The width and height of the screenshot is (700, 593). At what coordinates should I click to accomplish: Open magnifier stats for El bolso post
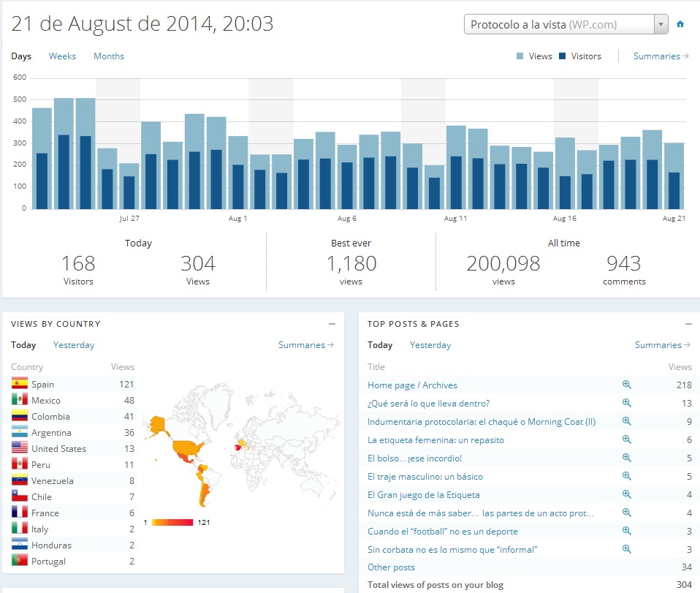627,458
